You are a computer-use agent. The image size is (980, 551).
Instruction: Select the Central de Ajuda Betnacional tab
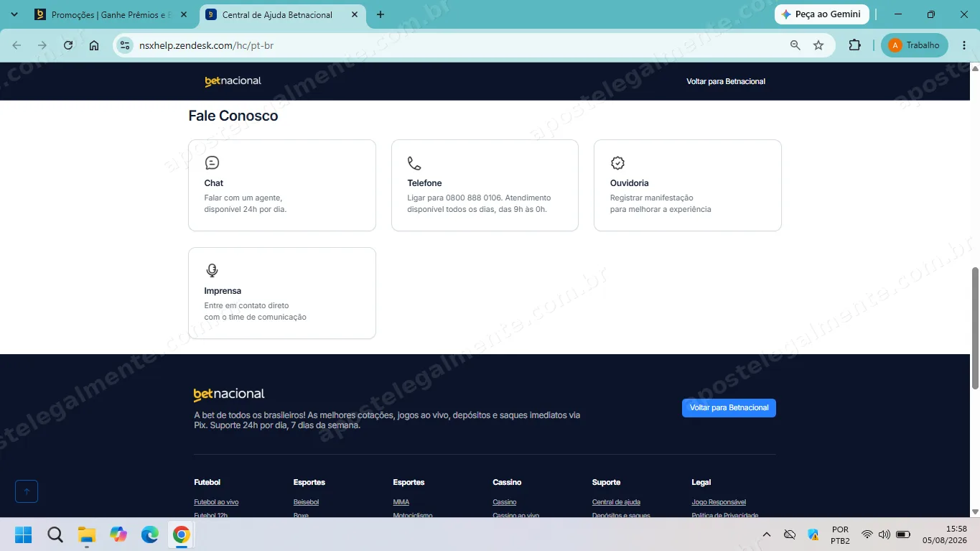(277, 14)
